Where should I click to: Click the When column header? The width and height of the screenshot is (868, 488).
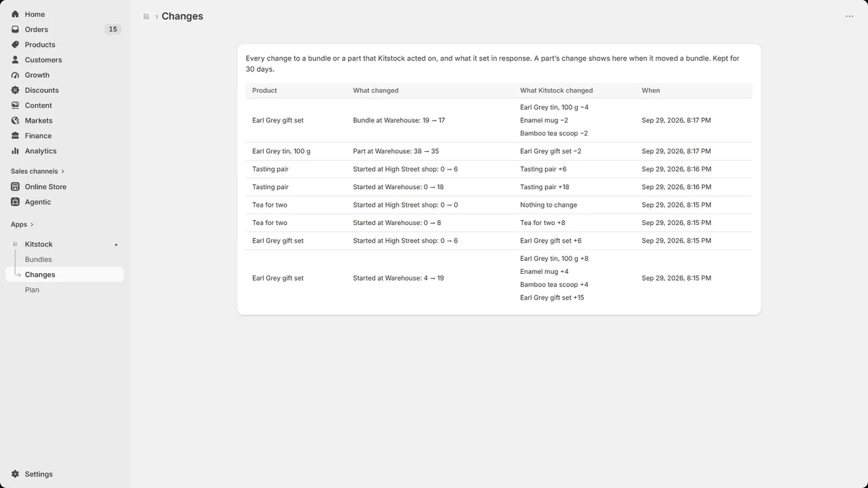651,90
